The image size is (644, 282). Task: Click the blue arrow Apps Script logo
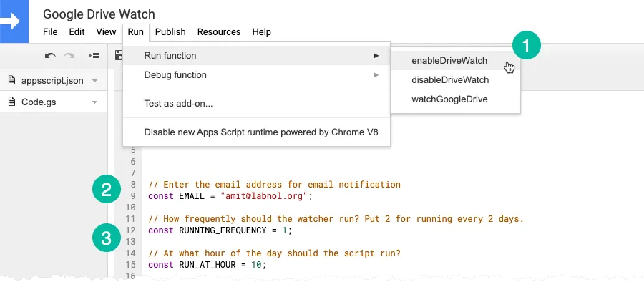point(14,21)
